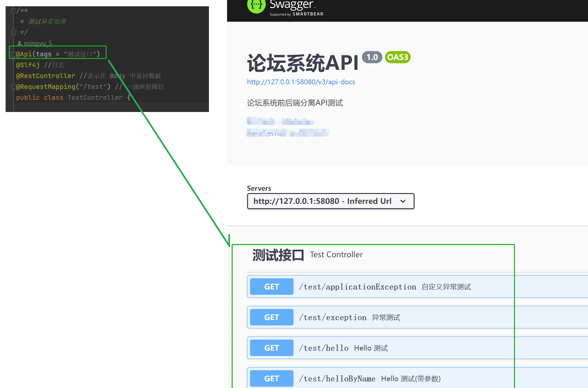Screen dimensions: 588x388
Task: Click the OAS3 version badge
Action: [x=397, y=57]
